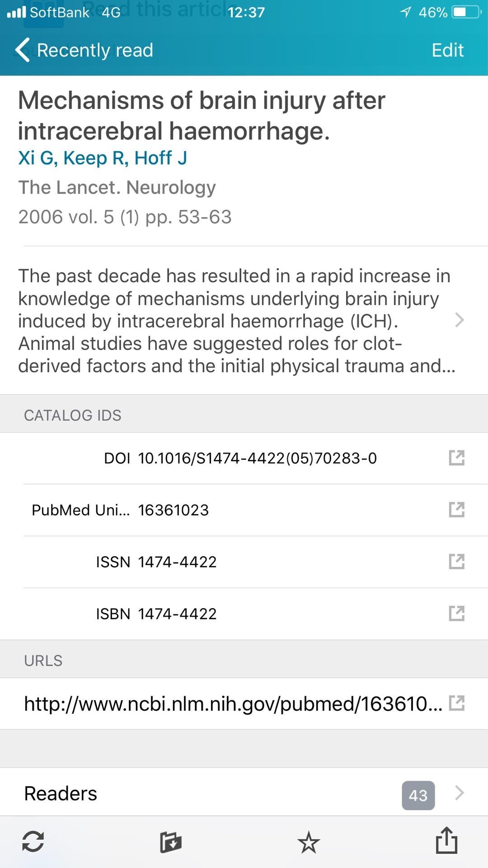
Task: Open authors Xi G, Keep R, Hoff J
Action: point(103,158)
